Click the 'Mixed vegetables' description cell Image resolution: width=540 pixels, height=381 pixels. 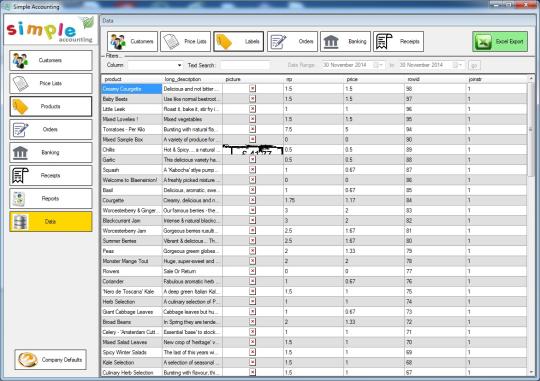(x=192, y=119)
